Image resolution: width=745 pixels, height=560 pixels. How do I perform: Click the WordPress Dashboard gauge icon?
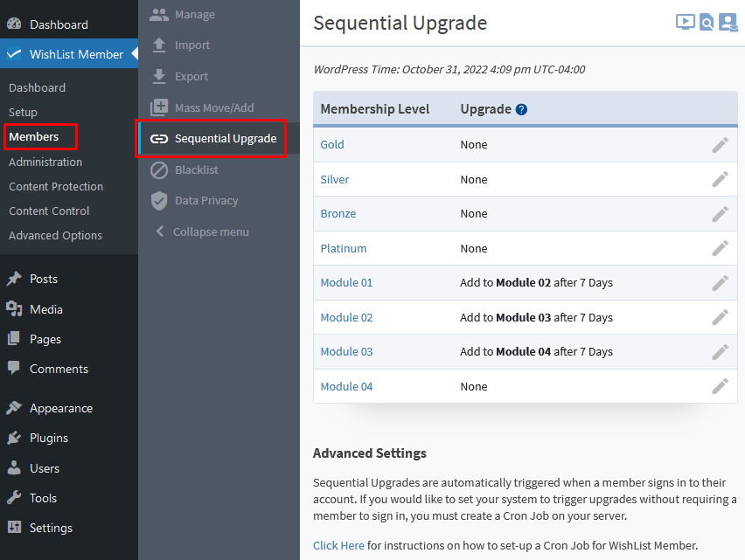[14, 24]
